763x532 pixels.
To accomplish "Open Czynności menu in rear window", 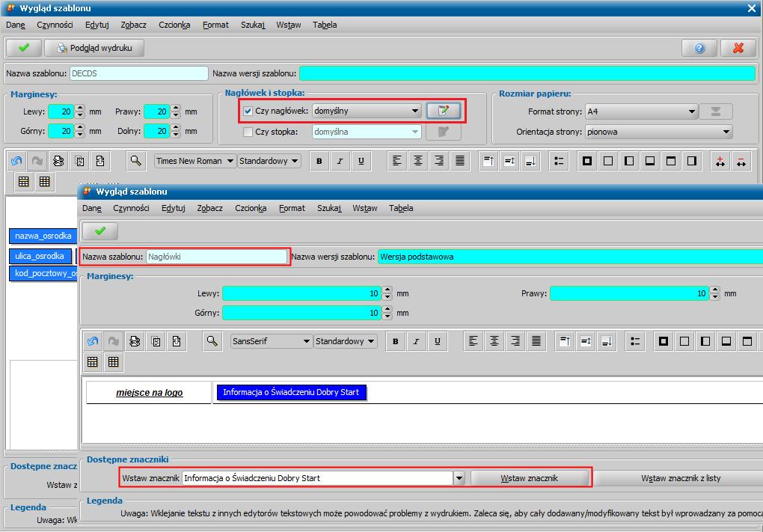I will pyautogui.click(x=55, y=25).
